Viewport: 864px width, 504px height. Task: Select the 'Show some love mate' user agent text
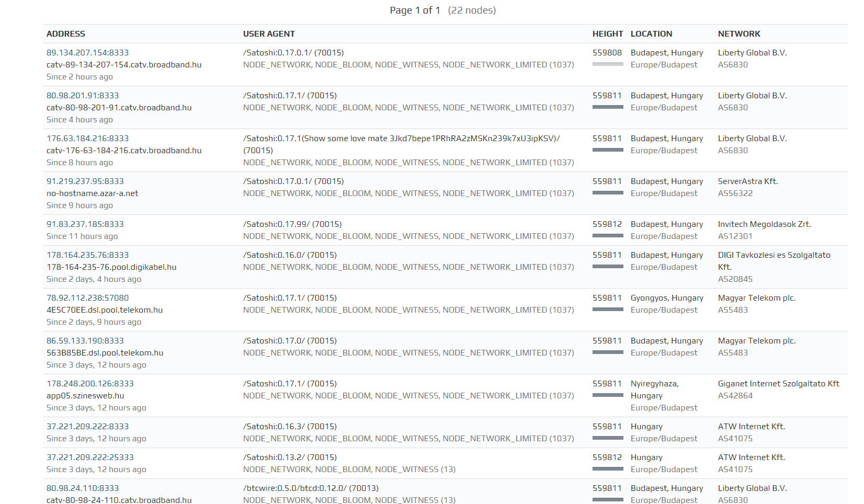click(401, 144)
